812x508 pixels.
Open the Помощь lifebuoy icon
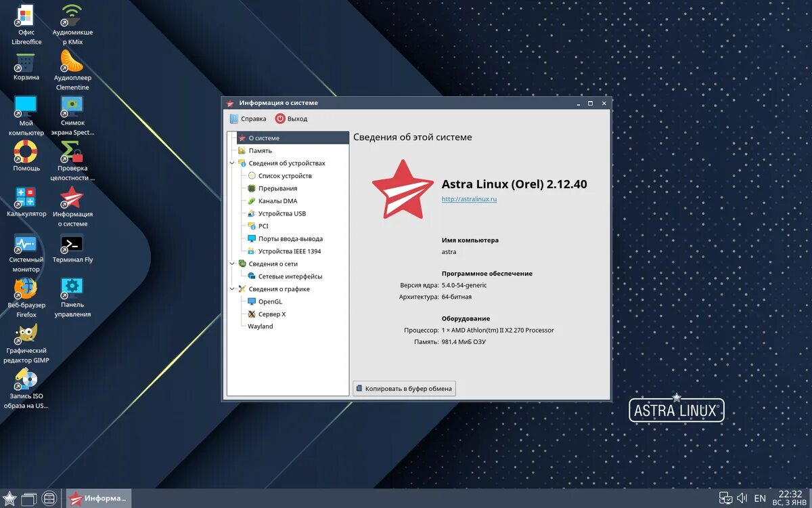pos(26,156)
